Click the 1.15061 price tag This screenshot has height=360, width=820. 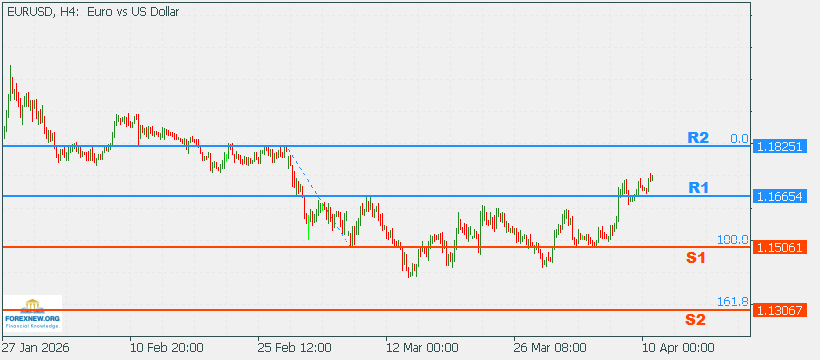coord(779,248)
